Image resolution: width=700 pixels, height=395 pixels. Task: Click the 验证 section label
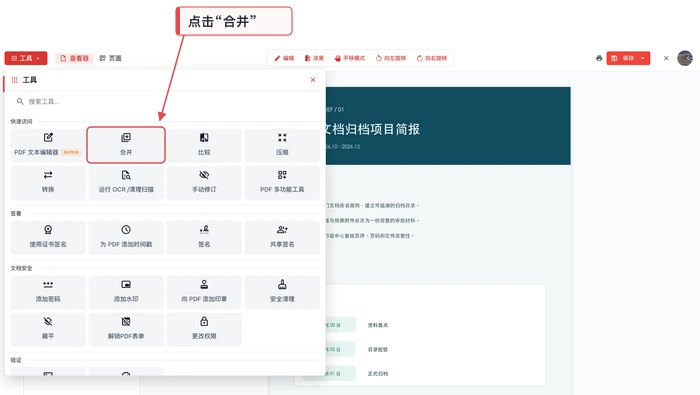click(16, 360)
